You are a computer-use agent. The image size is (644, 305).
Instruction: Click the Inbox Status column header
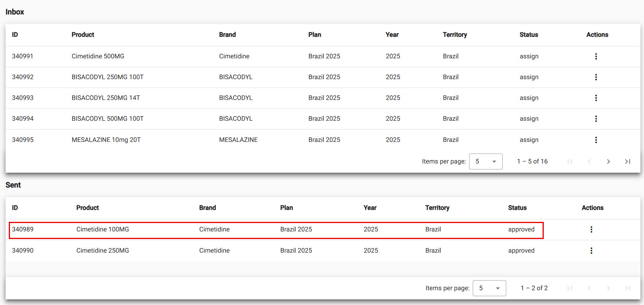tap(529, 35)
